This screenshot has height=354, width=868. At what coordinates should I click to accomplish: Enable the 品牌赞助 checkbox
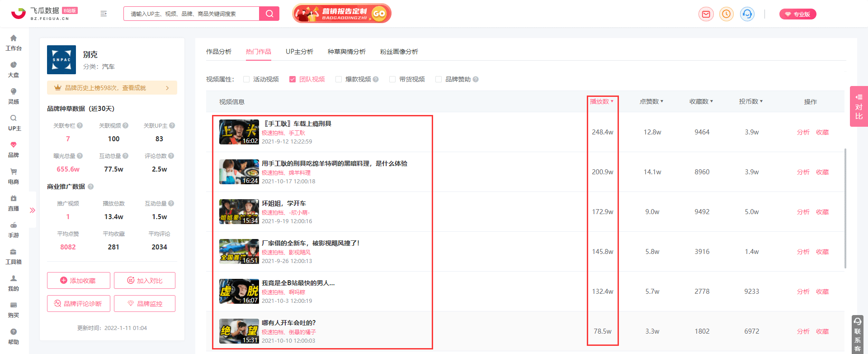439,79
